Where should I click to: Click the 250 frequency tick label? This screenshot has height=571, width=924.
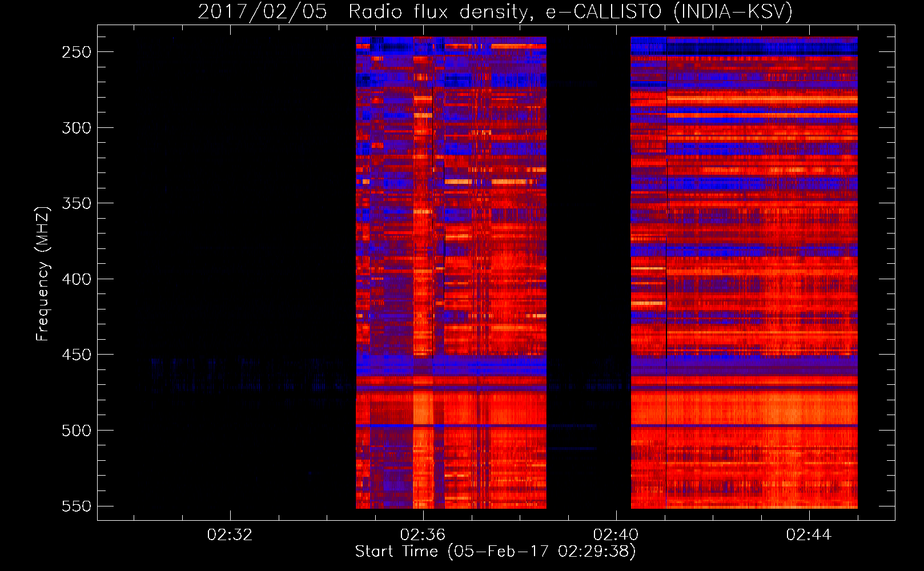pos(77,52)
